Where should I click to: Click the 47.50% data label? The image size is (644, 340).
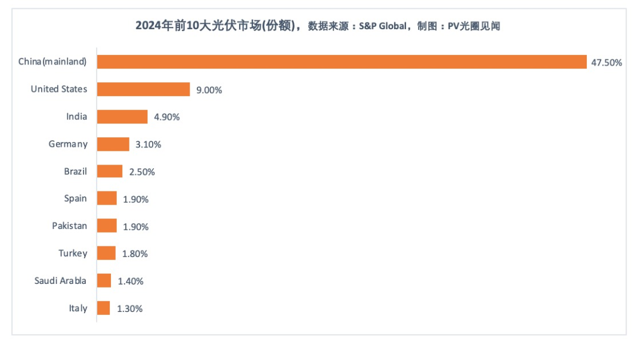click(x=606, y=63)
